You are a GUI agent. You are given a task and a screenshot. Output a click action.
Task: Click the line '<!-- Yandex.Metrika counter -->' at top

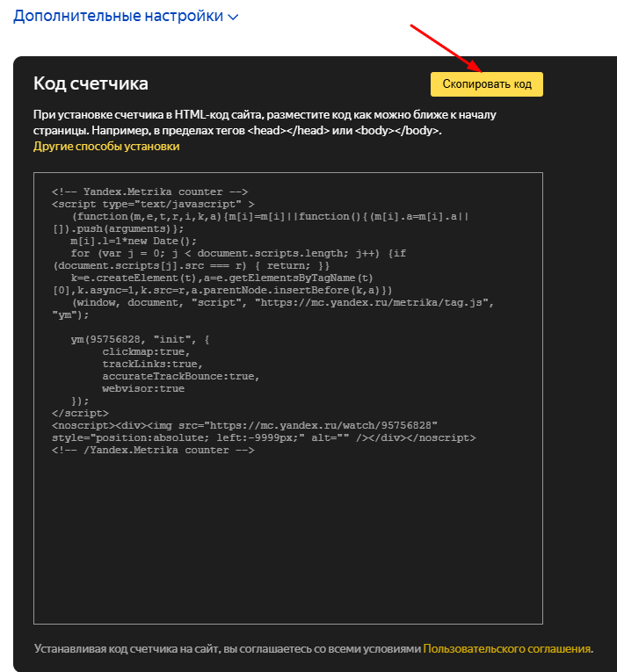pyautogui.click(x=149, y=191)
